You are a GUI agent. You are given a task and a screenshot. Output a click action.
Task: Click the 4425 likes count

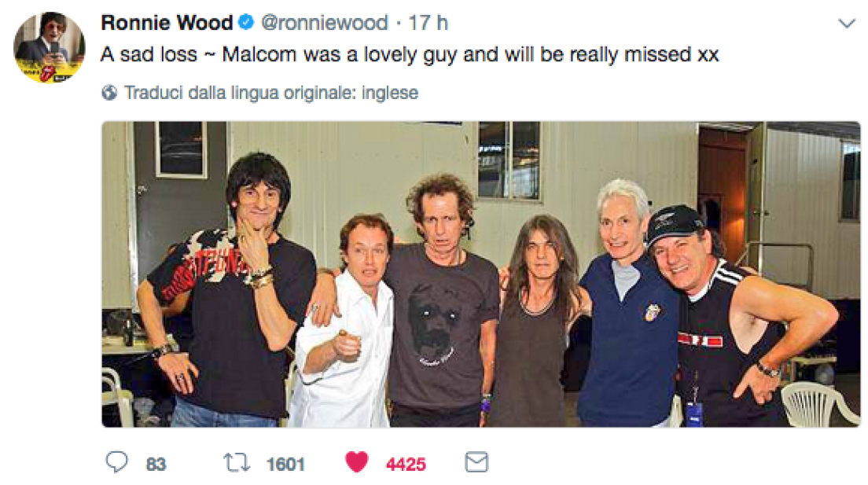[x=406, y=464]
